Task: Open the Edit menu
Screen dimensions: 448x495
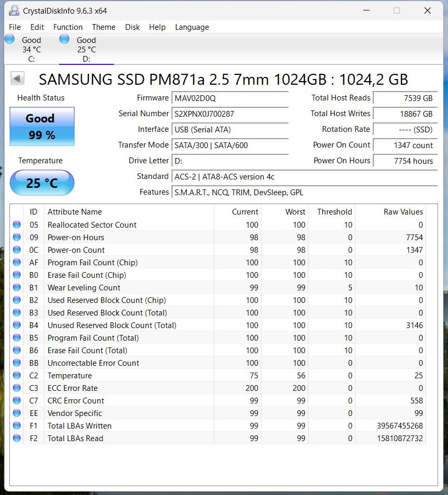Action: point(37,27)
